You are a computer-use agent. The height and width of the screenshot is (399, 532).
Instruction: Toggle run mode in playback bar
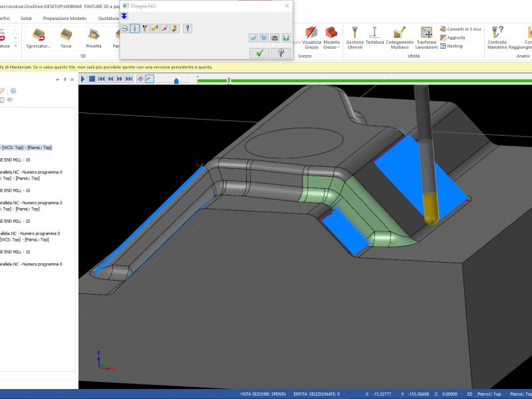click(150, 79)
